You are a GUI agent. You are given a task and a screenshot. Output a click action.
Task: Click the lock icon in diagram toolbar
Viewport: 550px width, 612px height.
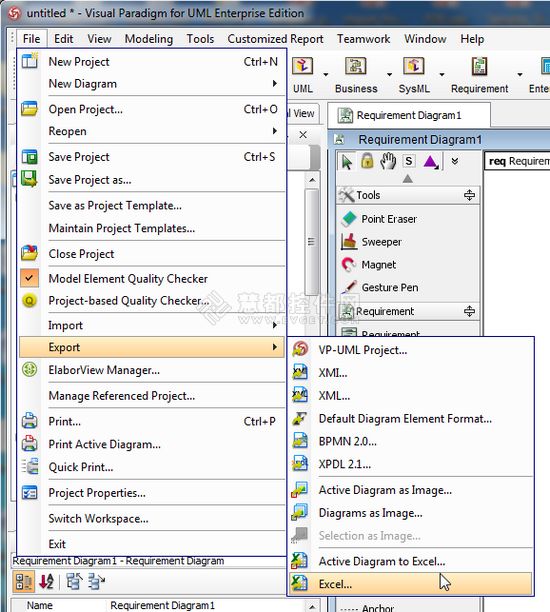click(367, 161)
